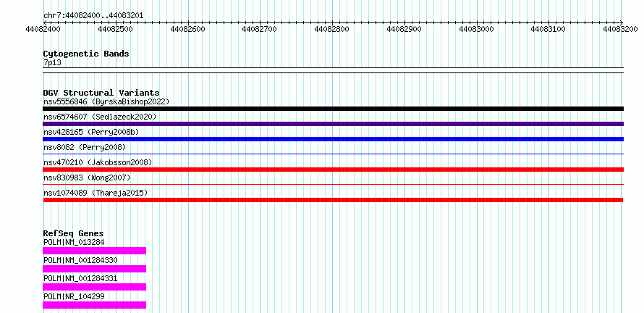Select the magenta POLM|NM_001284330 gene bar

(x=95, y=269)
